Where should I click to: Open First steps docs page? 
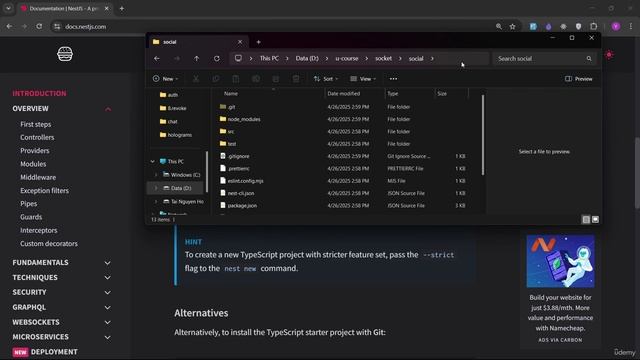click(x=36, y=124)
